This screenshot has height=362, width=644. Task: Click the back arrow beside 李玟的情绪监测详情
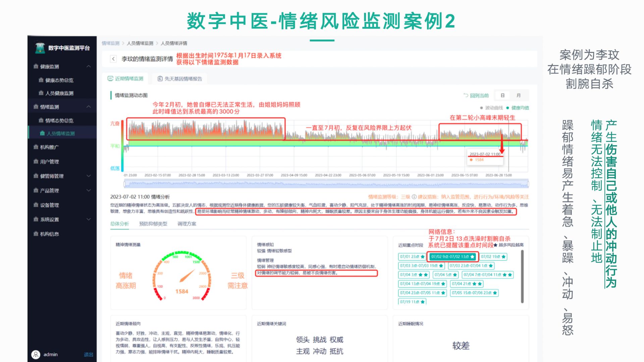(113, 59)
